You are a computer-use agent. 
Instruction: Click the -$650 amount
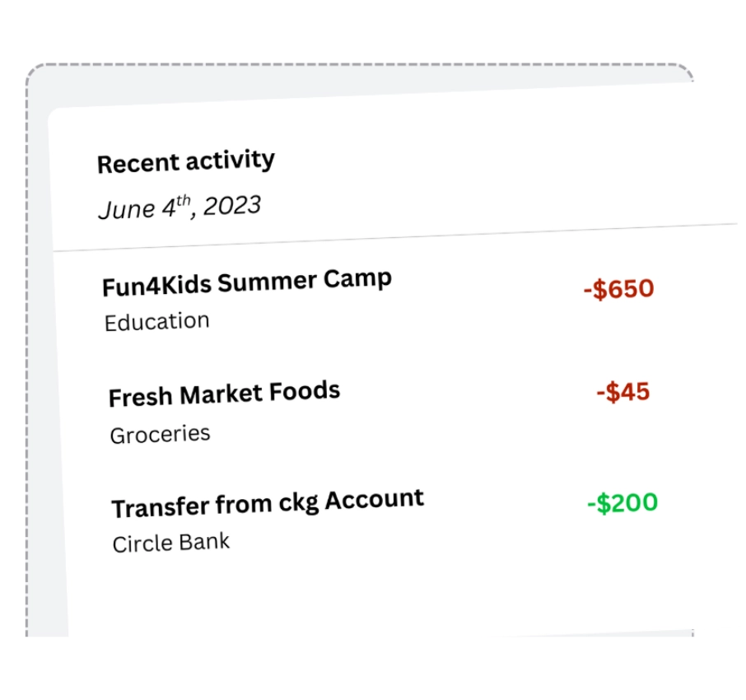click(618, 289)
